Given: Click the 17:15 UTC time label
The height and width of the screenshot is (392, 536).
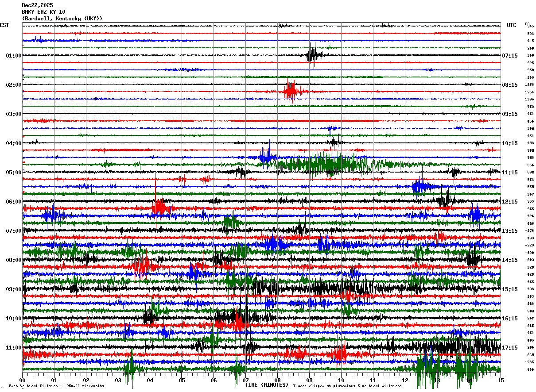Looking at the screenshot, I should click(x=510, y=348).
